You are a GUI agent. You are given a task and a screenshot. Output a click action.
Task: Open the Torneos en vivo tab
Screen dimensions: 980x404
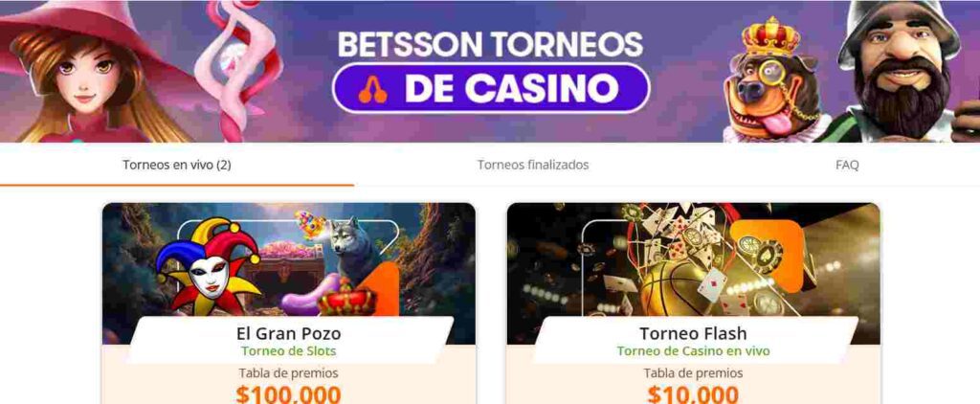click(177, 165)
